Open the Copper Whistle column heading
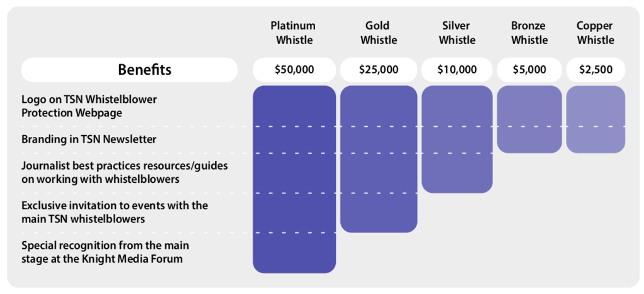Viewport: 644px width, 294px height. [x=595, y=33]
